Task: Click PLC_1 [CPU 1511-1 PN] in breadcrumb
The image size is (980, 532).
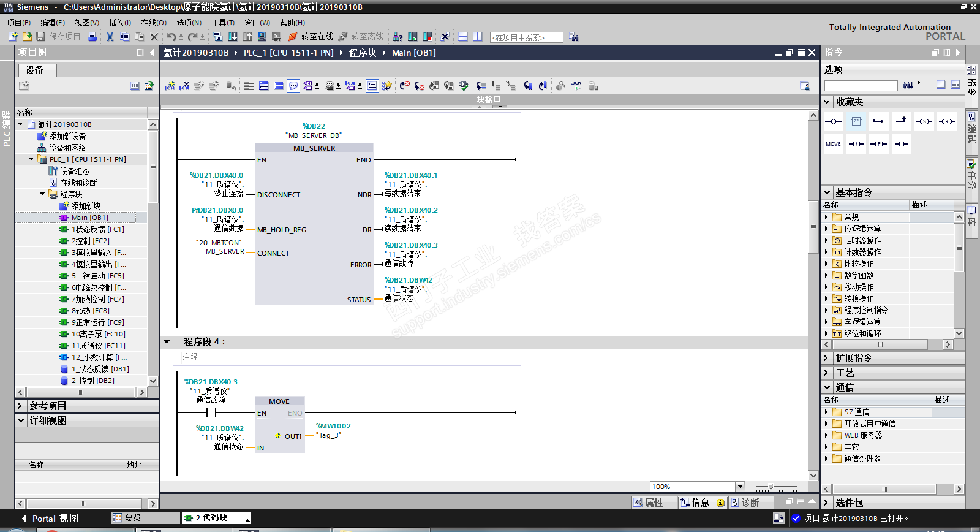Action: pos(288,53)
